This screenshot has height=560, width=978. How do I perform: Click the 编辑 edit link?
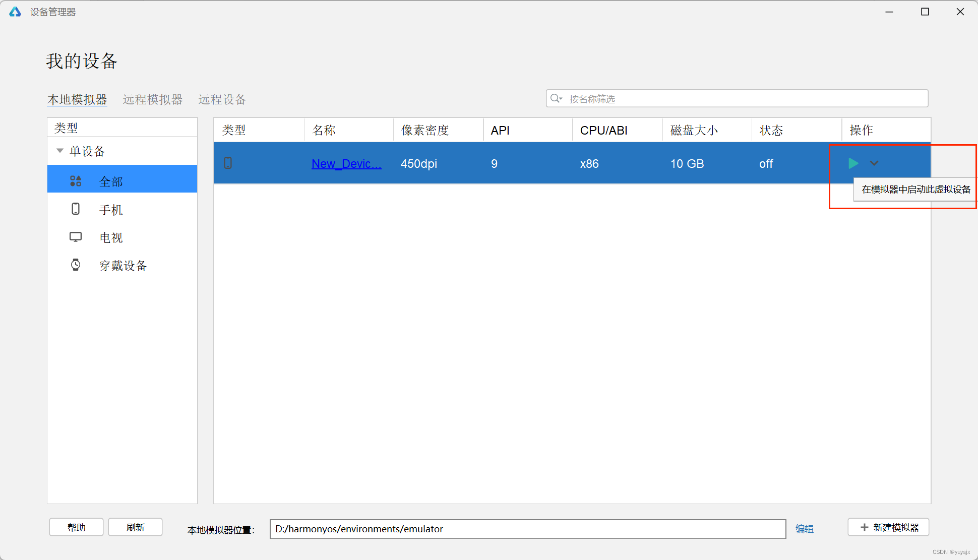[805, 529]
